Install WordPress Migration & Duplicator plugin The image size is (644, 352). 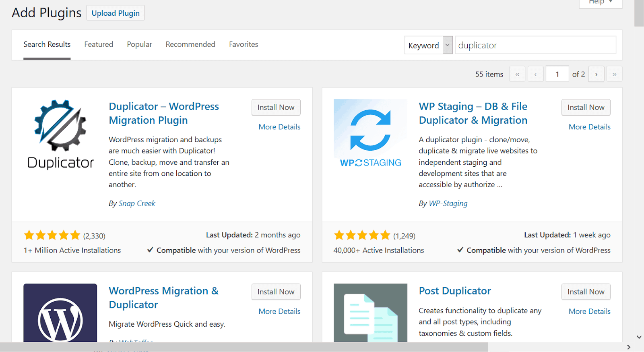coord(276,292)
